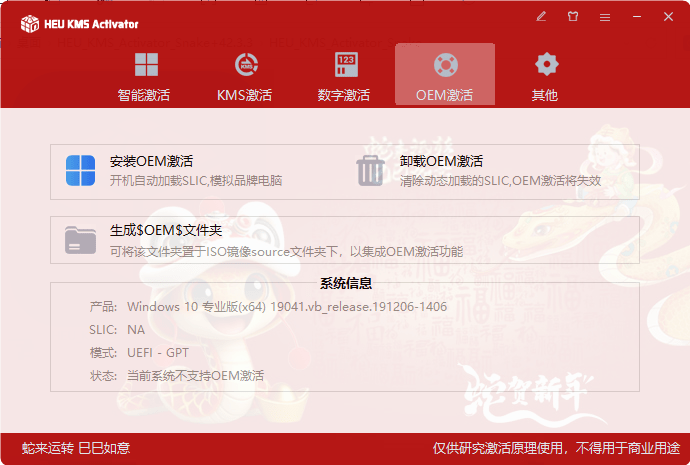Switch to the 智能激活 tab

pyautogui.click(x=144, y=75)
